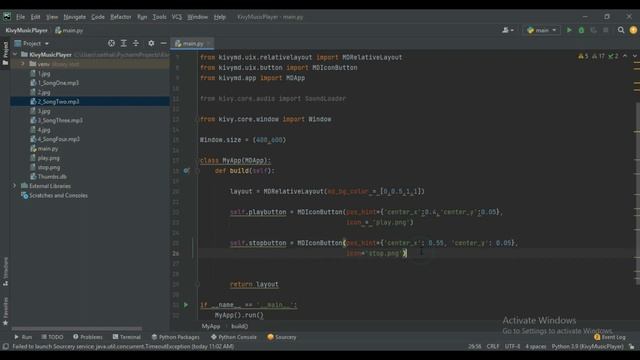The width and height of the screenshot is (640, 360).
Task: Open the Sourcery tool window
Action: pyautogui.click(x=282, y=337)
